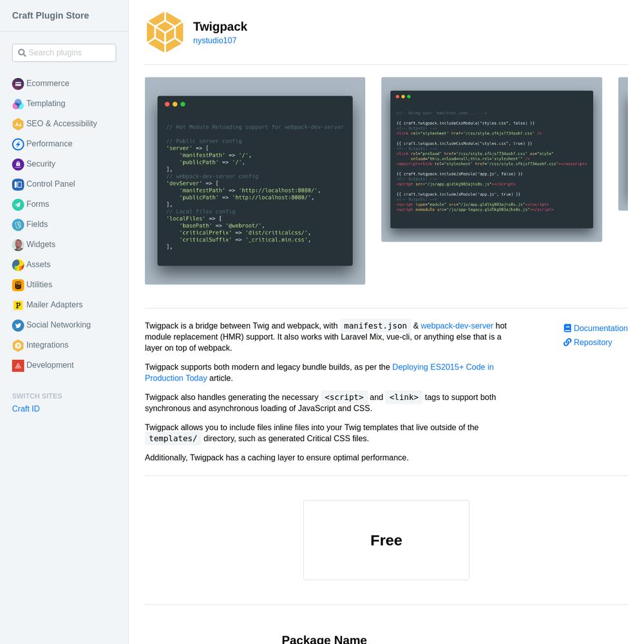
Task: Click the Search plugins input field
Action: (64, 53)
